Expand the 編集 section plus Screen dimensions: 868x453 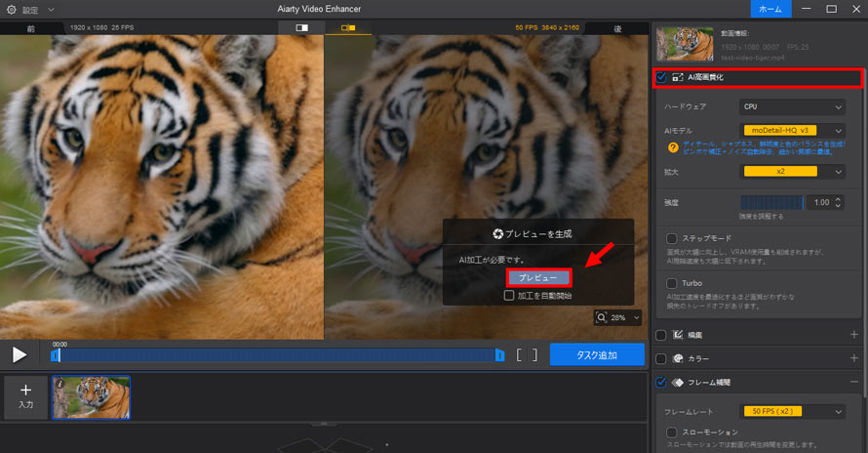click(854, 334)
